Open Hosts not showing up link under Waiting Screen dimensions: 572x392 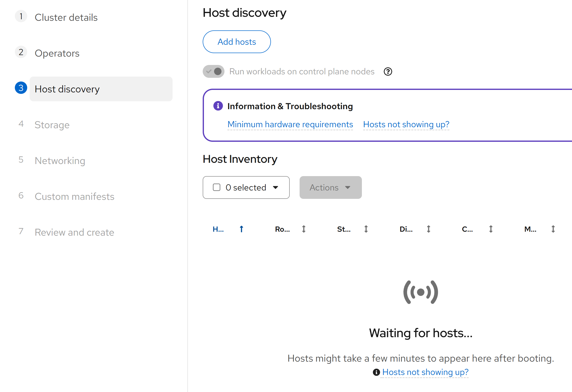425,372
